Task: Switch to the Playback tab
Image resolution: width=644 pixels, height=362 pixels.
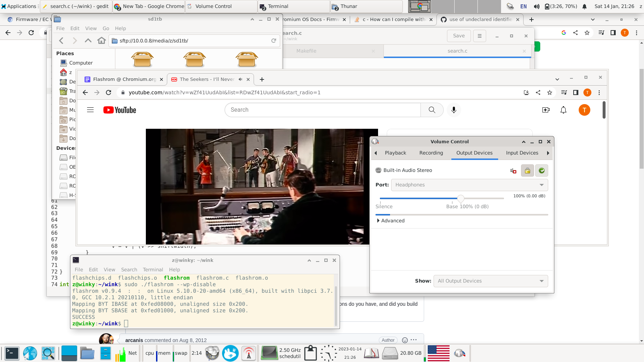Action: point(395,153)
